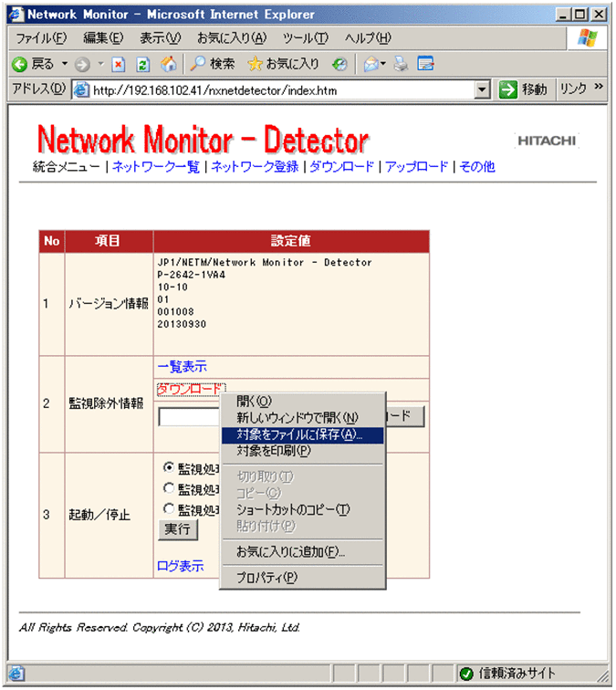Click the 一覧表示 link
616x690 pixels.
(183, 367)
